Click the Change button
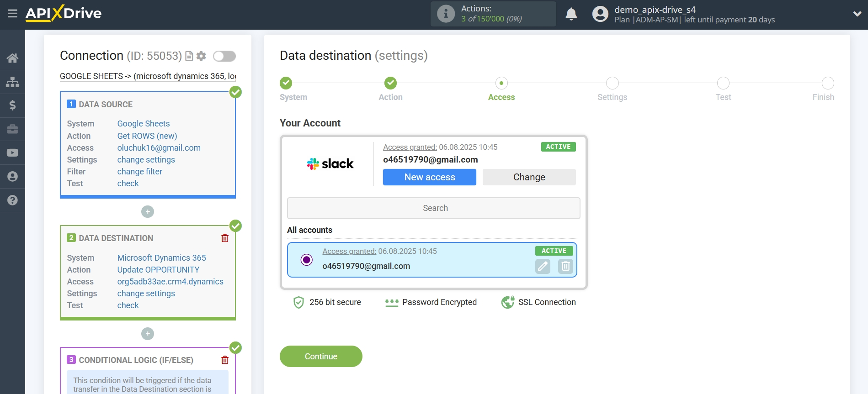 click(x=529, y=177)
